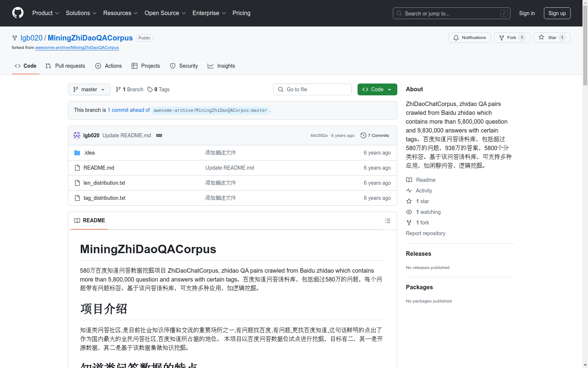The image size is (588, 368).
Task: Open the 1 commit ahead of link
Action: pos(129,110)
